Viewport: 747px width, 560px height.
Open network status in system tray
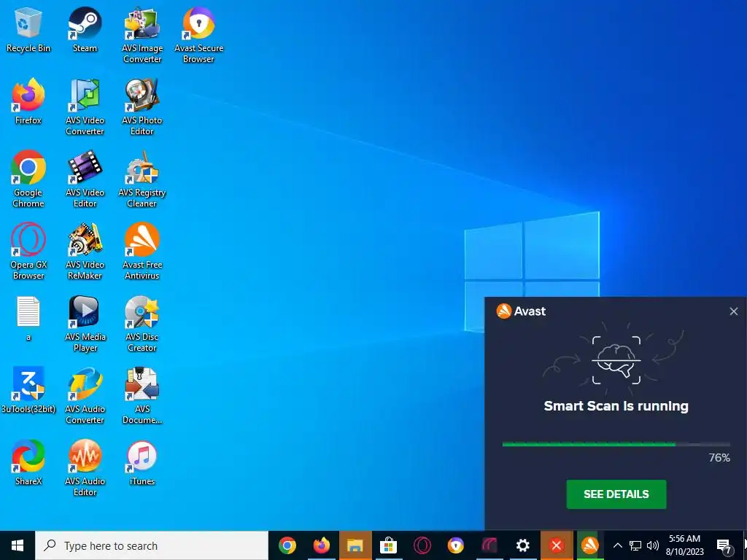pos(635,545)
